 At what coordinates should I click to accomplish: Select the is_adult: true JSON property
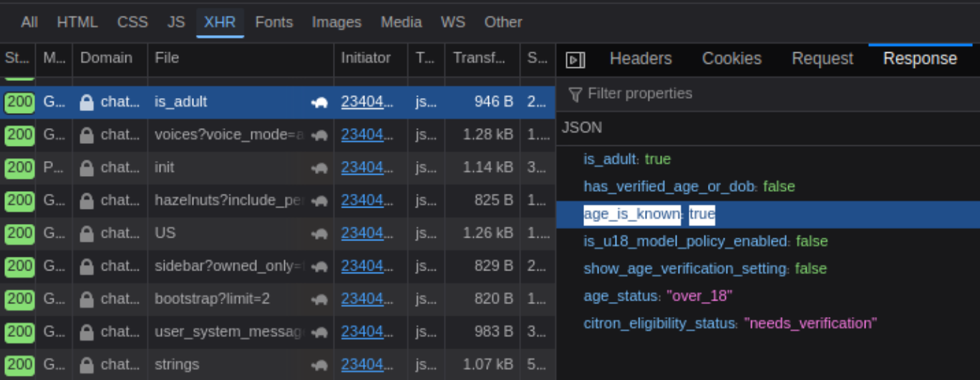point(768,160)
